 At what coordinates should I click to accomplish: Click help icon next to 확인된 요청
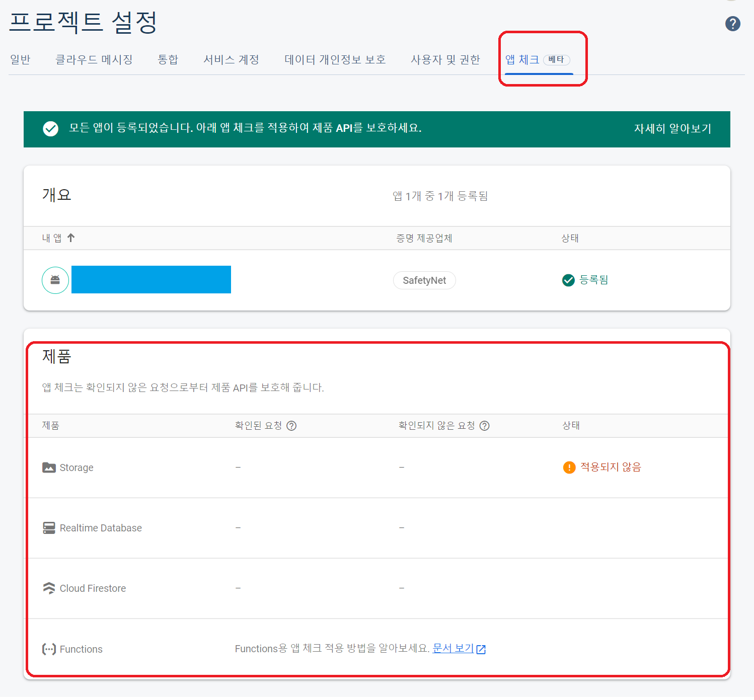tap(291, 426)
